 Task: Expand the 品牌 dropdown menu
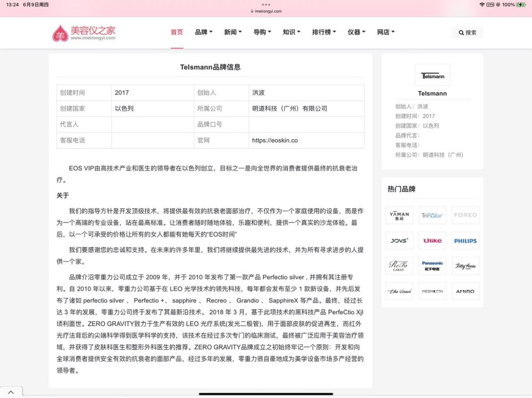204,32
